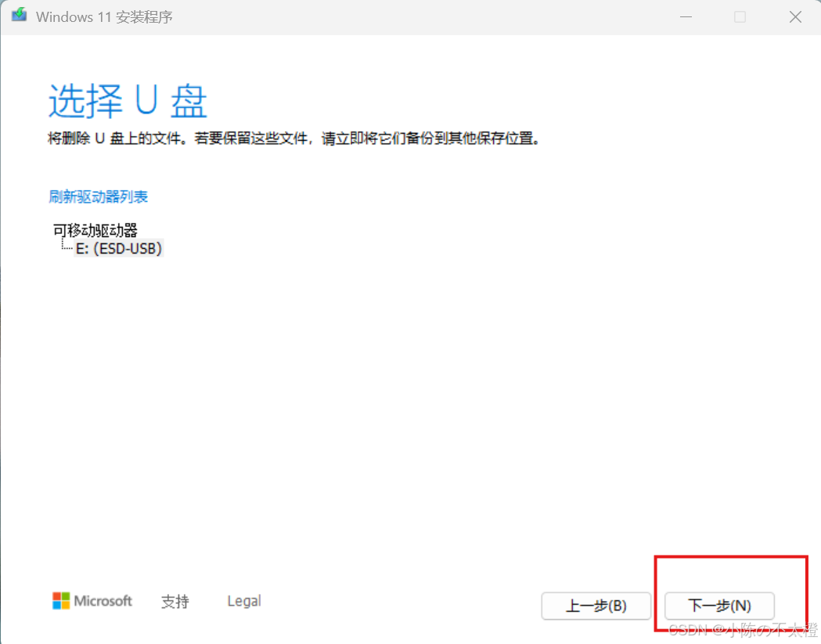Open the Legal link
Screen dimensions: 821x644
[244, 601]
